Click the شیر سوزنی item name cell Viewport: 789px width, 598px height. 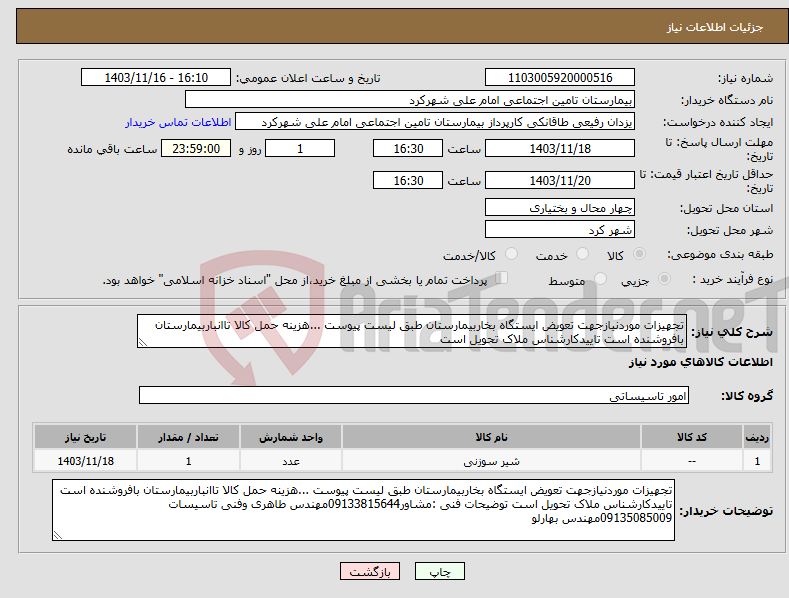491,461
